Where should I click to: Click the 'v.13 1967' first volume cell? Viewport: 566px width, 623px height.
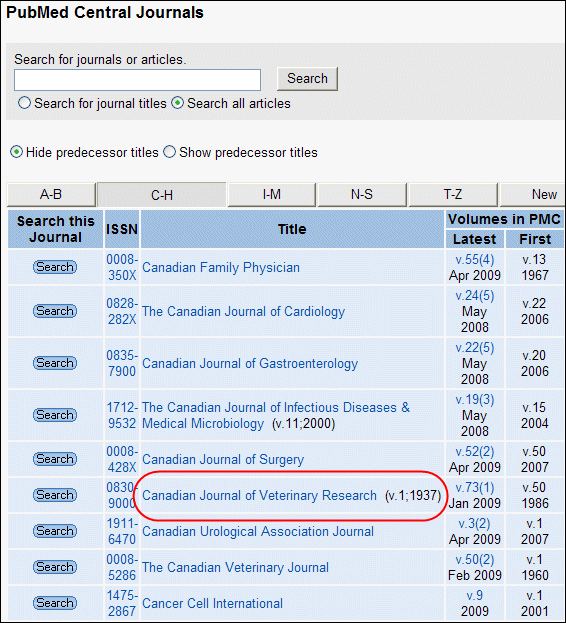coord(535,267)
